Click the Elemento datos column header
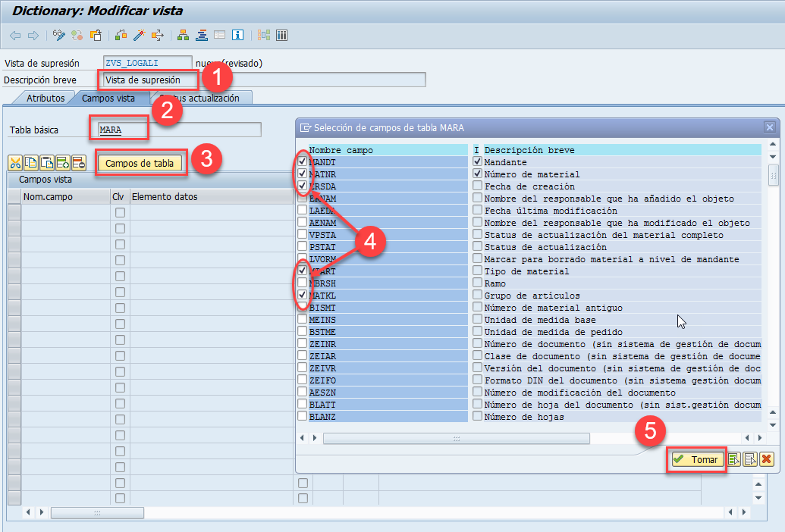 tap(212, 196)
